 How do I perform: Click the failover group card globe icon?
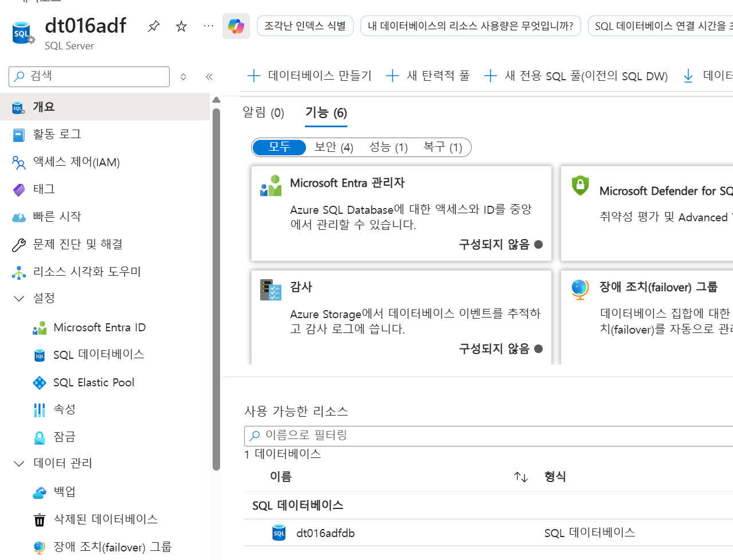click(x=580, y=289)
